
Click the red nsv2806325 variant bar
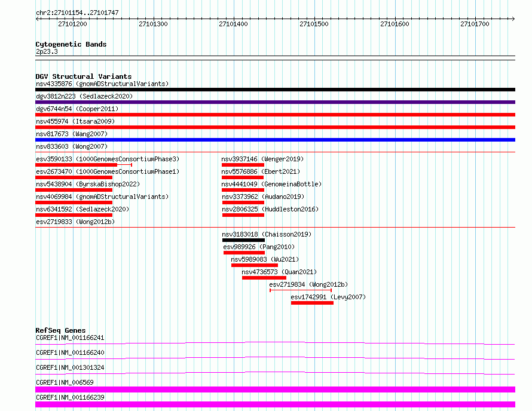(243, 215)
